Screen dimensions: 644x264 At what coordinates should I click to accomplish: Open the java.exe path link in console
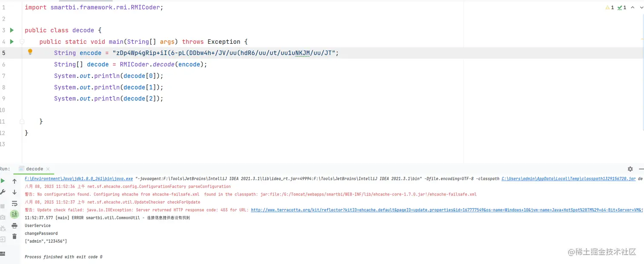click(79, 179)
